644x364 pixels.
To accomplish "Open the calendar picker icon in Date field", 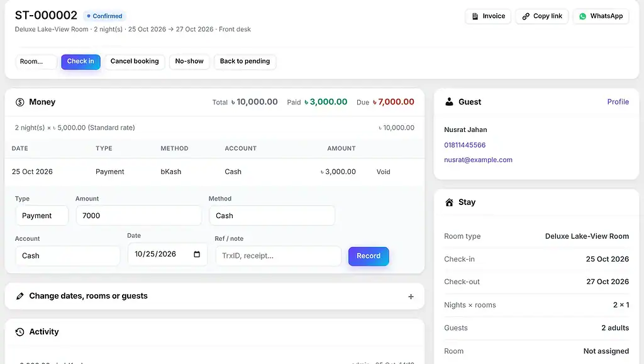I will coord(197,254).
